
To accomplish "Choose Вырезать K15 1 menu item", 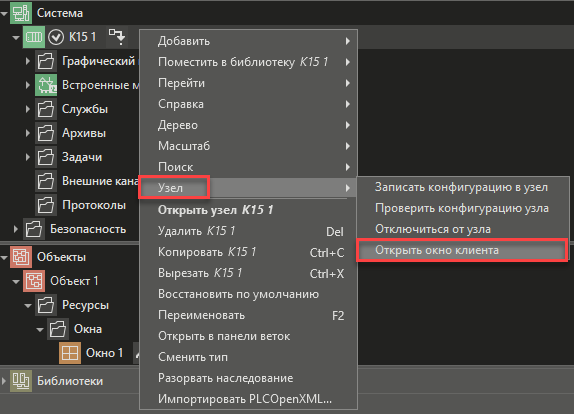I will point(248,273).
